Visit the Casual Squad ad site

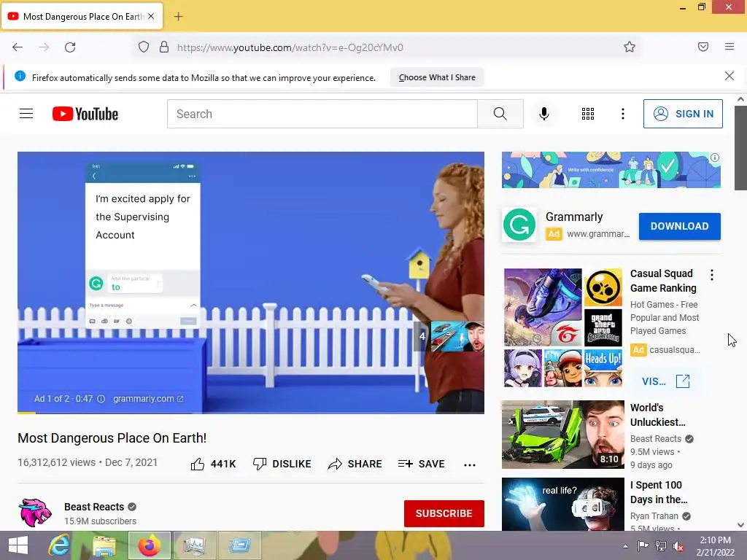tap(665, 381)
